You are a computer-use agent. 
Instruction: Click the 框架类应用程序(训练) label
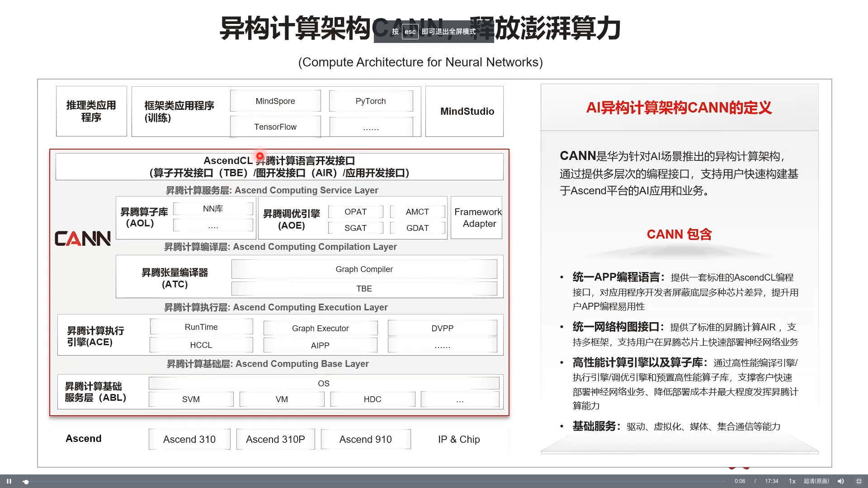click(179, 112)
